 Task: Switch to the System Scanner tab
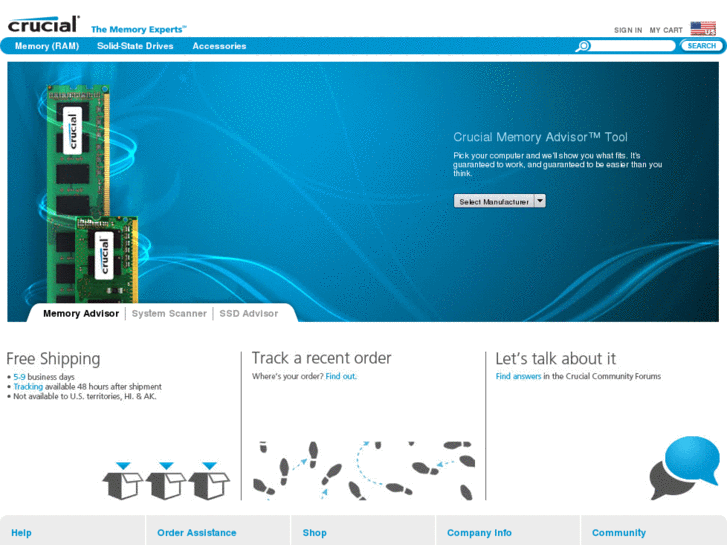point(169,314)
